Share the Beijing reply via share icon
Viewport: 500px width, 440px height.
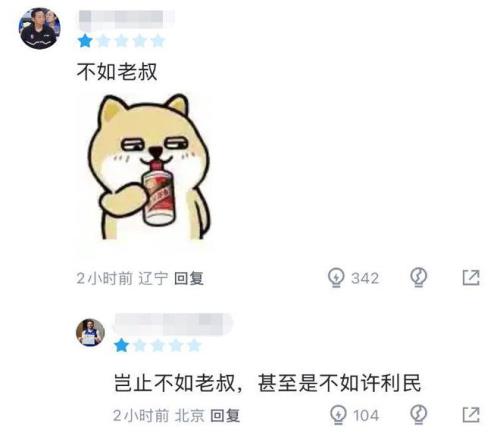(471, 415)
